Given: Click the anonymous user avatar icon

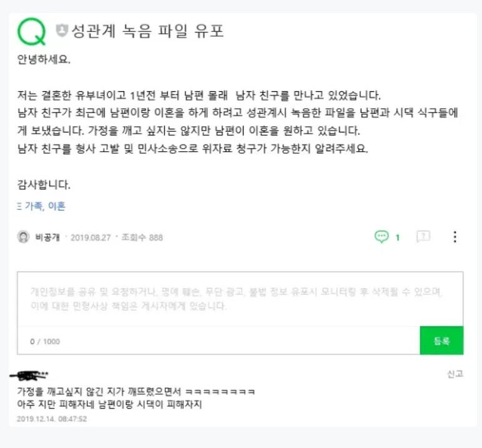Looking at the screenshot, I should [x=23, y=237].
